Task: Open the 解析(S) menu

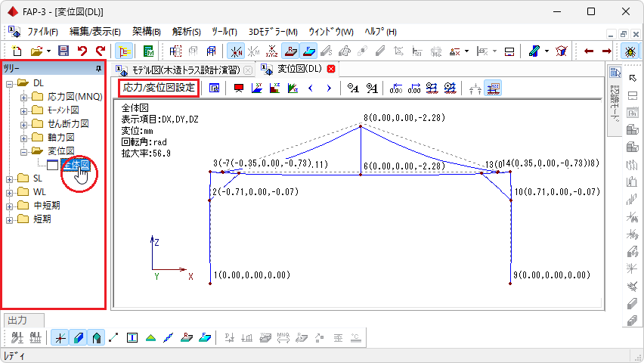Action: pyautogui.click(x=186, y=32)
